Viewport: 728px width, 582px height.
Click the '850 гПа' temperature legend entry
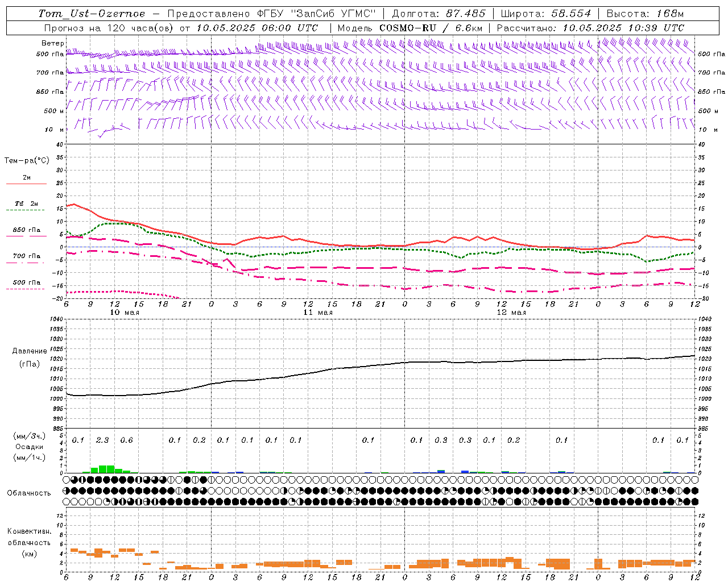point(27,230)
